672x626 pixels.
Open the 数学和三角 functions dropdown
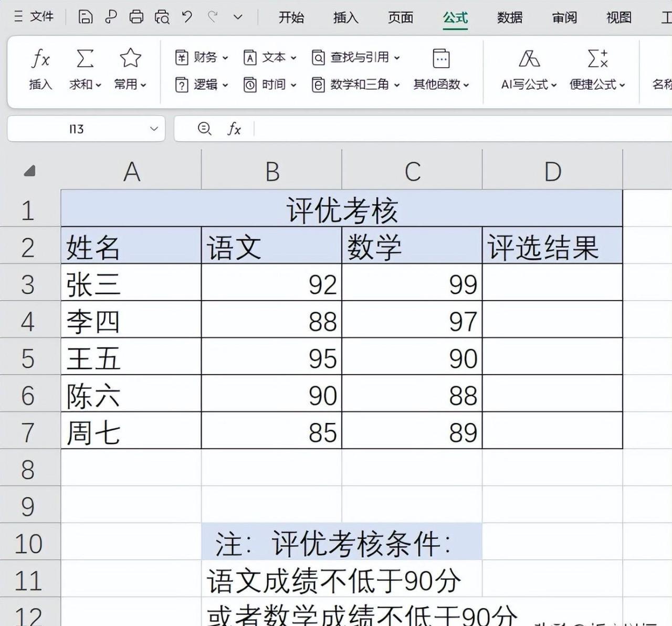point(356,84)
